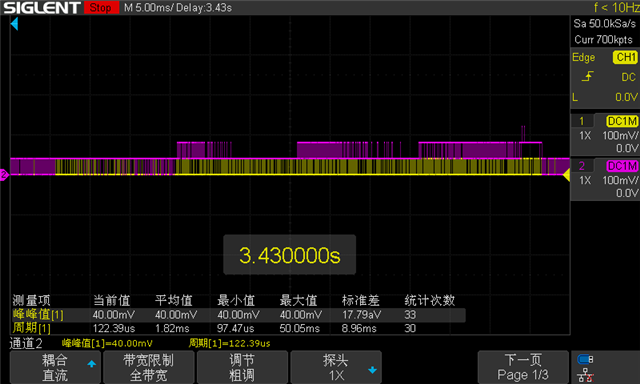Toggle the yellow CH1 trigger source badge
The width and height of the screenshot is (640, 384).
pyautogui.click(x=625, y=57)
